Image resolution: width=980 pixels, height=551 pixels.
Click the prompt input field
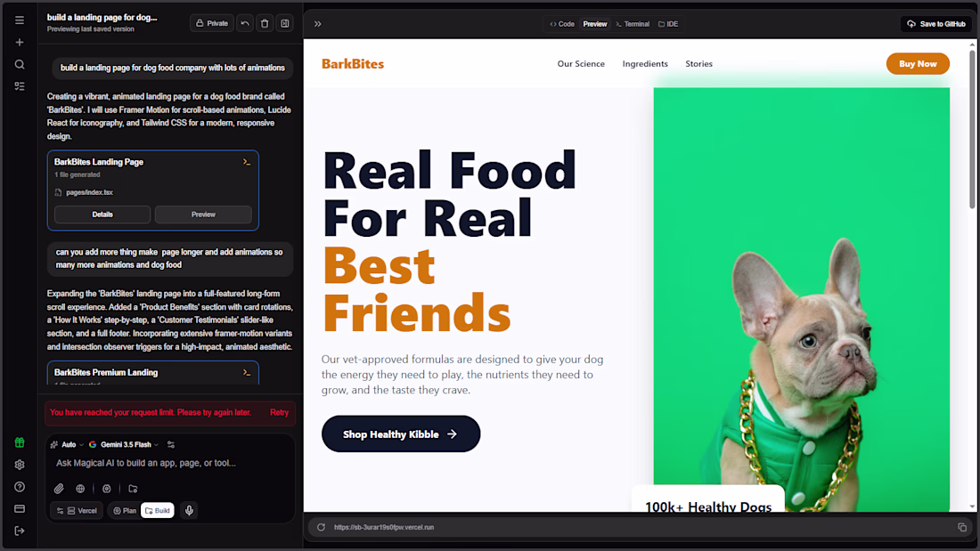click(170, 463)
